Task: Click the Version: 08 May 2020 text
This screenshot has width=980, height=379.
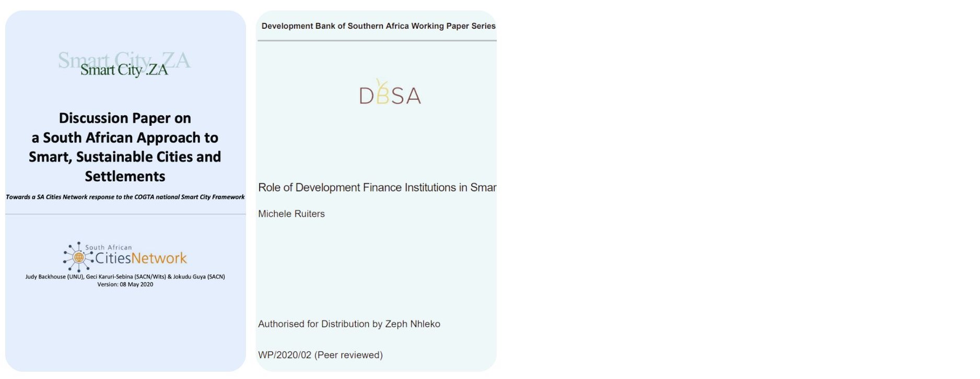Action: point(125,285)
